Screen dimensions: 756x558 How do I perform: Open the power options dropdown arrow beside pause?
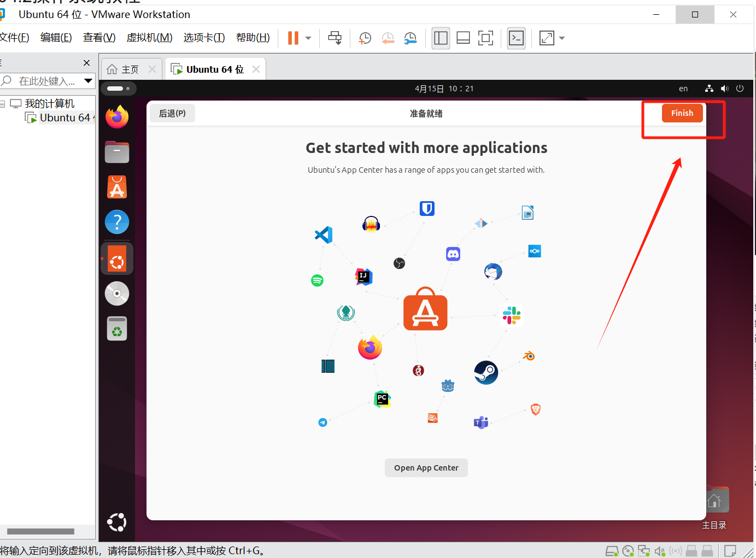tap(308, 38)
